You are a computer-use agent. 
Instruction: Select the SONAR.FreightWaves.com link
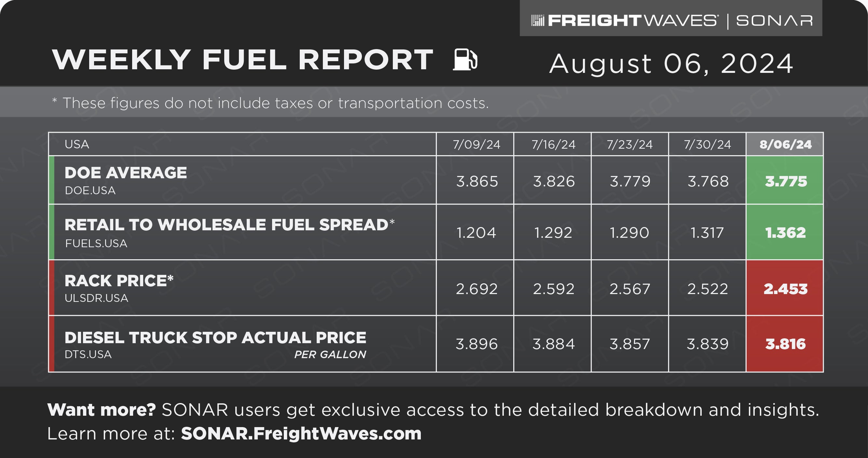[x=301, y=433]
